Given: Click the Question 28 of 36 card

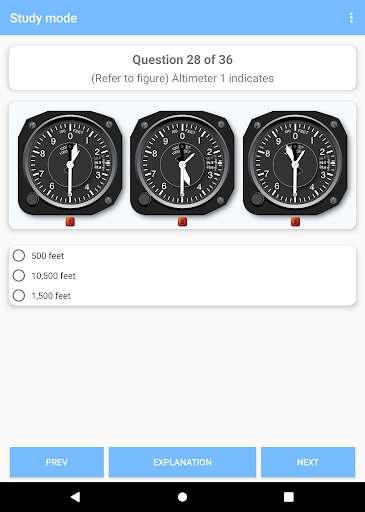Looking at the screenshot, I should (x=182, y=68).
